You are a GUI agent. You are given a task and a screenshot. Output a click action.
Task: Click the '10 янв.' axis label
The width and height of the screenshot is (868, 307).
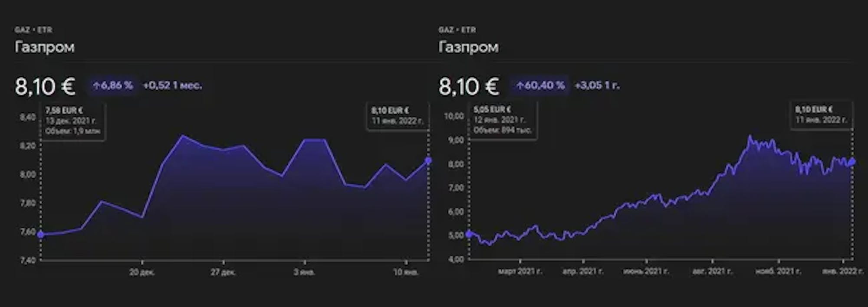tap(406, 272)
